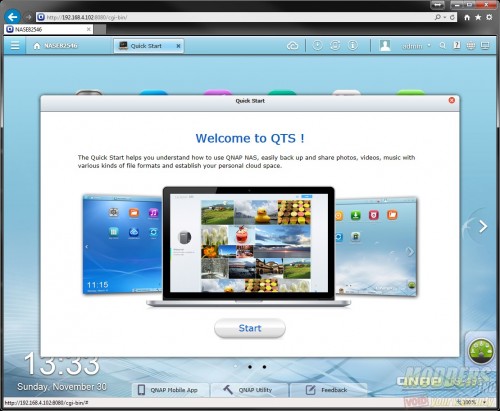500x411 pixels.
Task: Open the QTS search magnifier icon
Action: tap(442, 46)
